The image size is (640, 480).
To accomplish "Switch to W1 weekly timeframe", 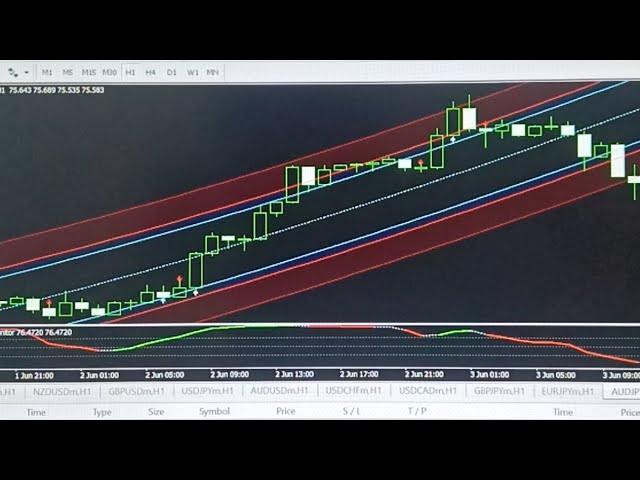I will [192, 72].
